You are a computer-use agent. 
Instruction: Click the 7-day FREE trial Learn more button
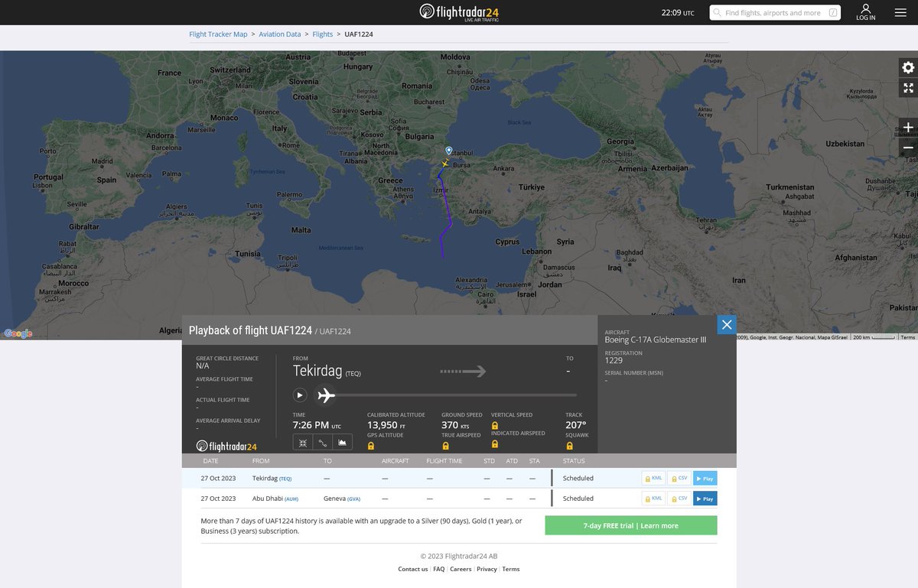click(631, 525)
